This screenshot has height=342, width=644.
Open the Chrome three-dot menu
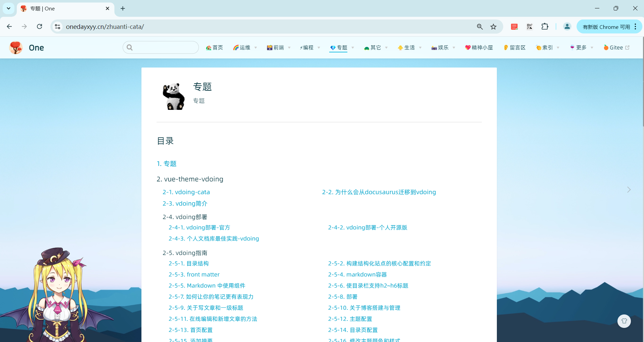click(x=635, y=27)
